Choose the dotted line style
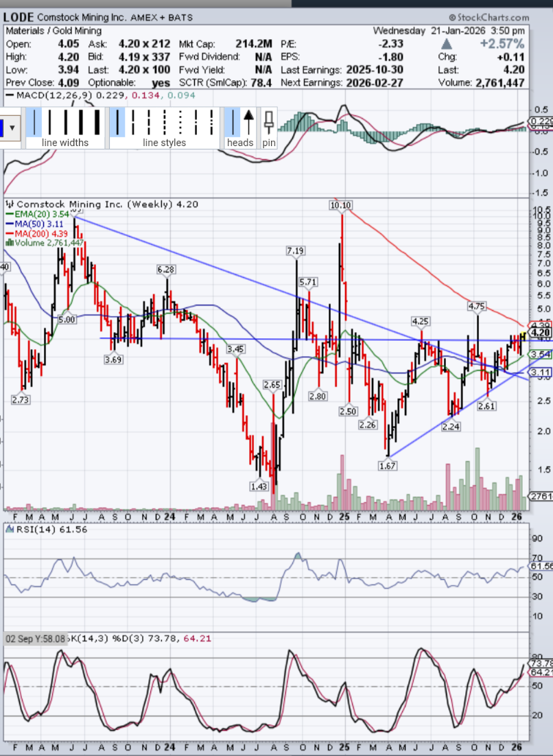The image size is (553, 756). [180, 122]
